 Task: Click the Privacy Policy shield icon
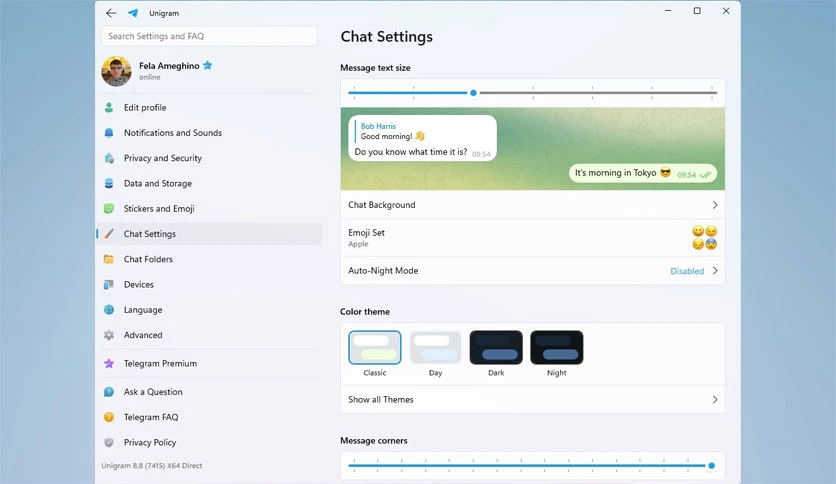coord(109,442)
